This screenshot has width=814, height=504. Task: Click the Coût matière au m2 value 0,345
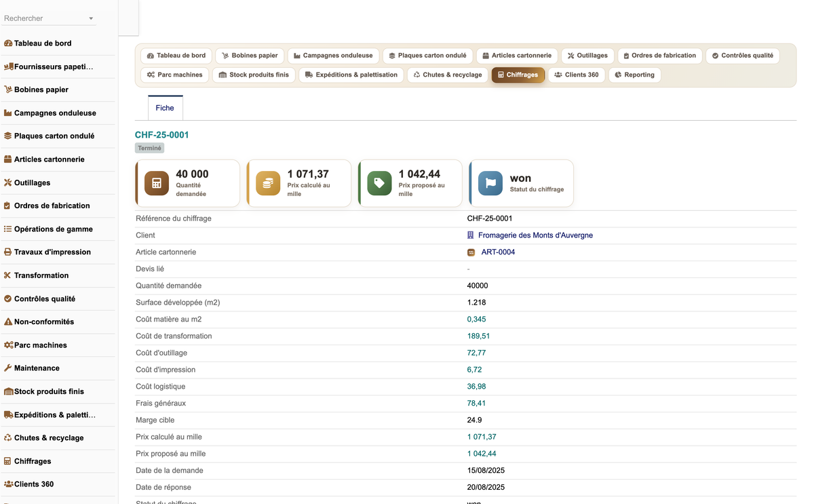pyautogui.click(x=476, y=319)
